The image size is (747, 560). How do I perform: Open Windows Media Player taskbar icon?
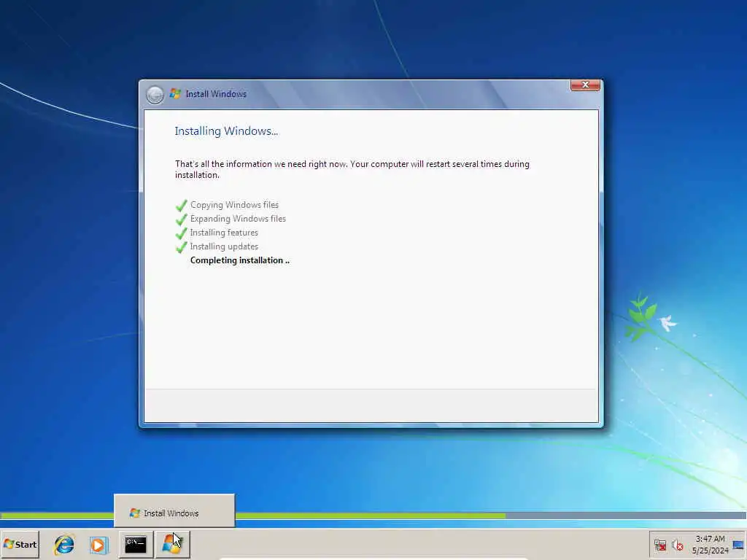pos(98,545)
